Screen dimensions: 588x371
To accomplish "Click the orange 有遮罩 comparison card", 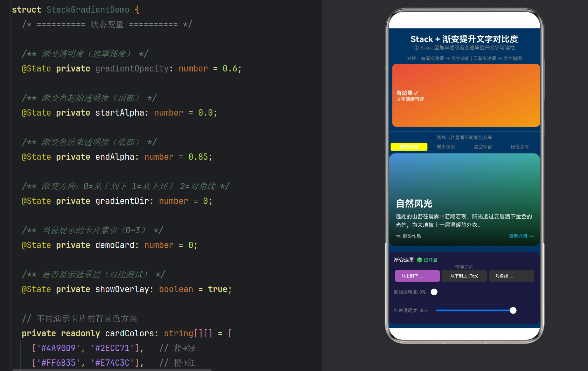I will click(466, 95).
